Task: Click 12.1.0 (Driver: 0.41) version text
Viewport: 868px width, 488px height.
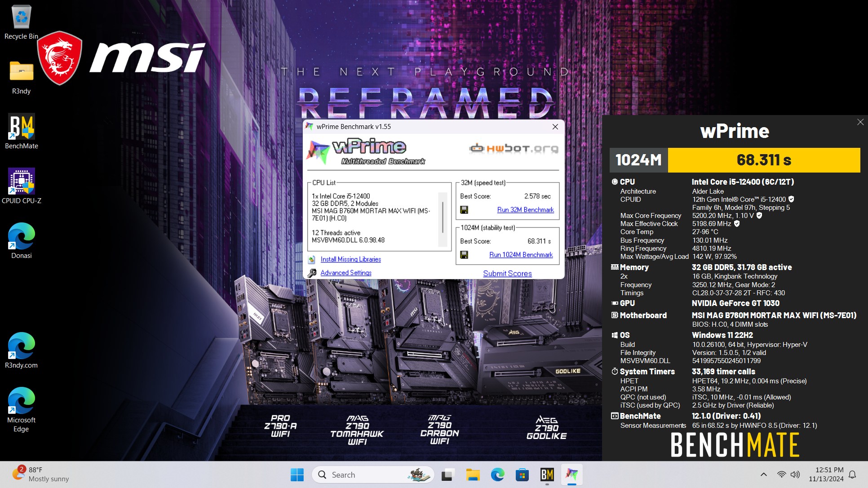Action: pos(726,416)
